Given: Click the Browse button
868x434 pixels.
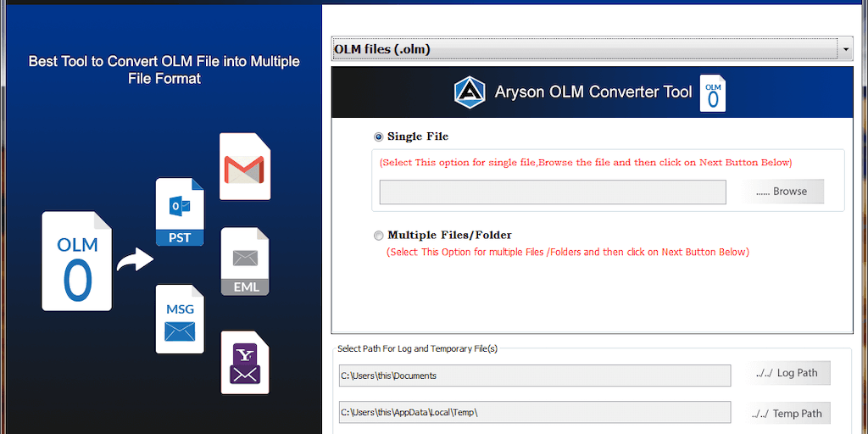Looking at the screenshot, I should 782,192.
